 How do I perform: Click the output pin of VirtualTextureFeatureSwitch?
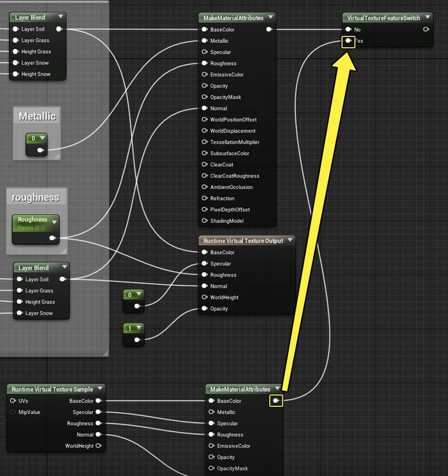tap(426, 30)
